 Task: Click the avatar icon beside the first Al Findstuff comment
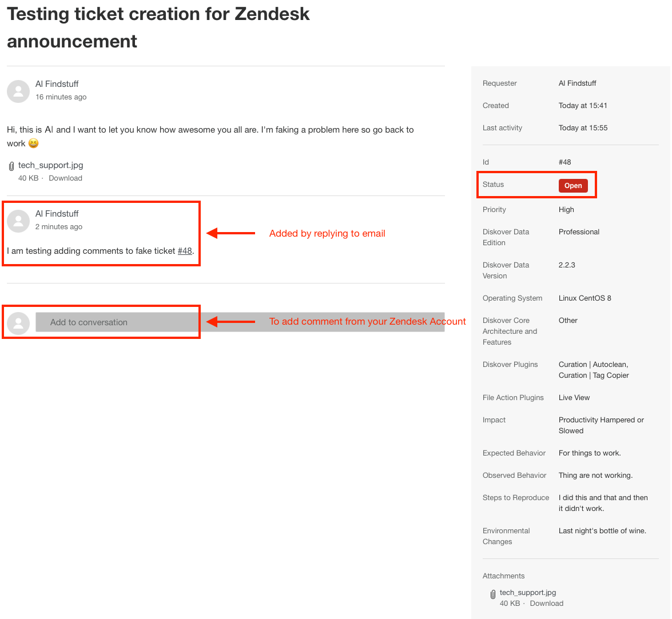tap(18, 91)
